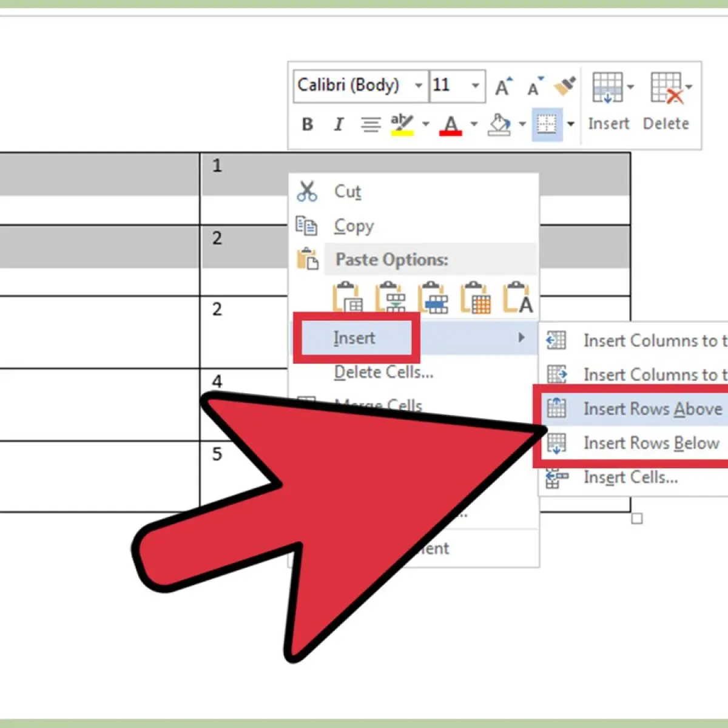Toggle Bold in the mini toolbar
This screenshot has height=728, width=728.
coord(308,124)
